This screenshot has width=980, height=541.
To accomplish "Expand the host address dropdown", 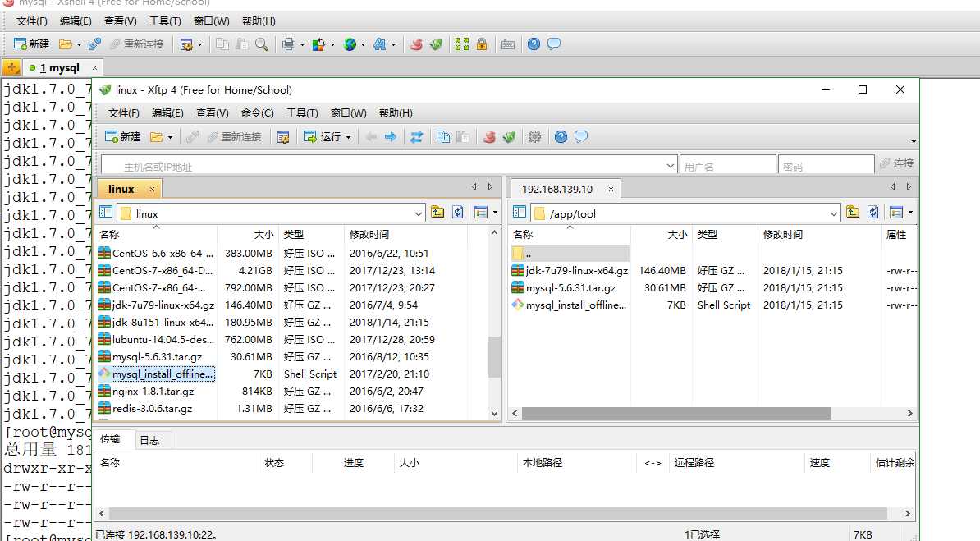I will tap(670, 166).
